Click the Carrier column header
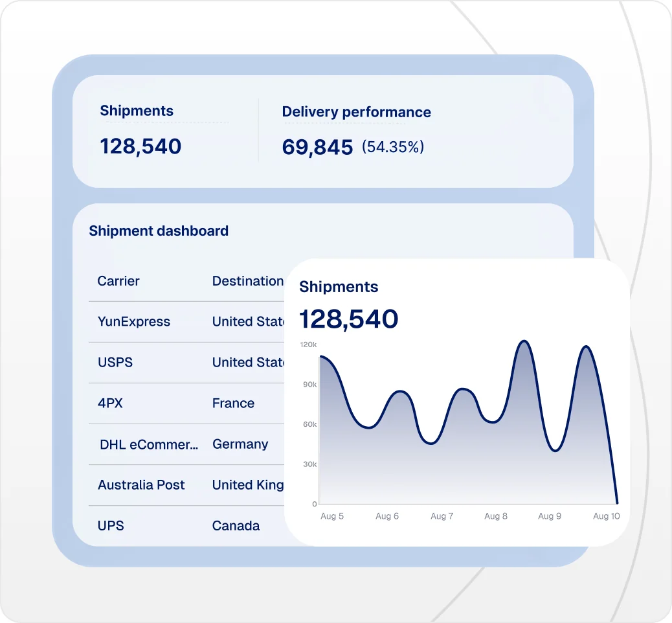This screenshot has height=623, width=672. pos(118,281)
